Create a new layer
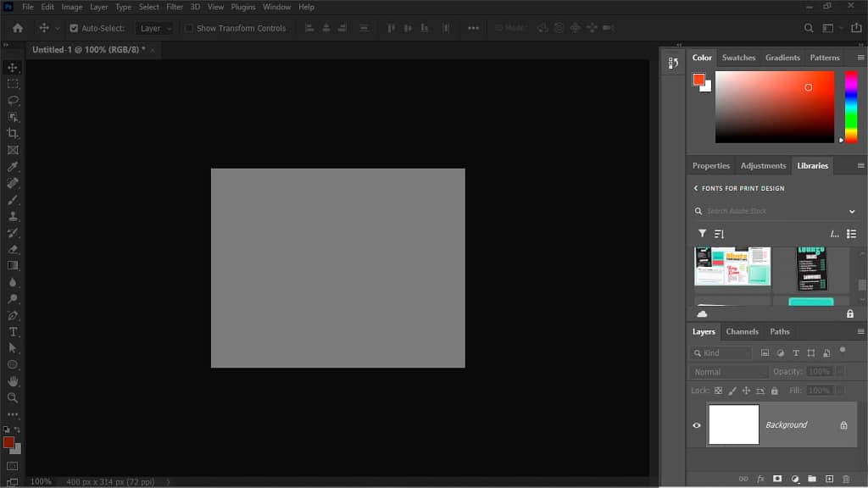 tap(829, 479)
